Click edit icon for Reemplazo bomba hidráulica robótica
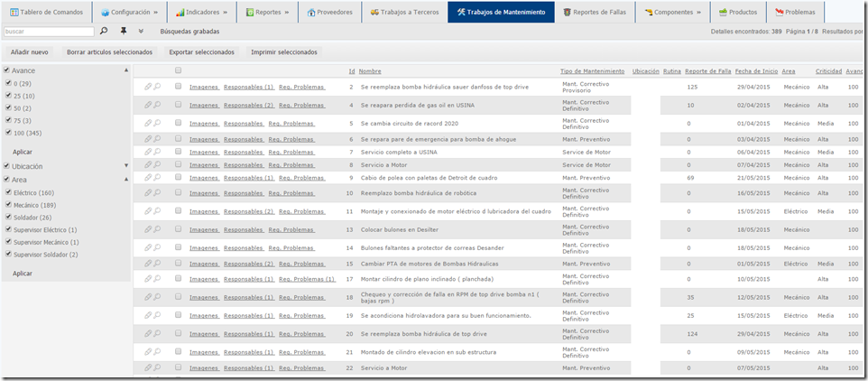Viewport: 868px width, 381px height. coord(148,192)
